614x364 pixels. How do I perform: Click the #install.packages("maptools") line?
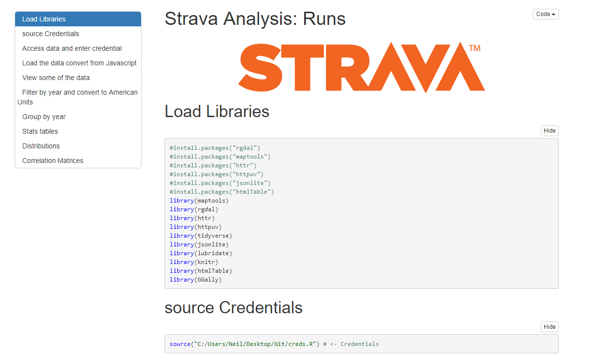(x=220, y=157)
